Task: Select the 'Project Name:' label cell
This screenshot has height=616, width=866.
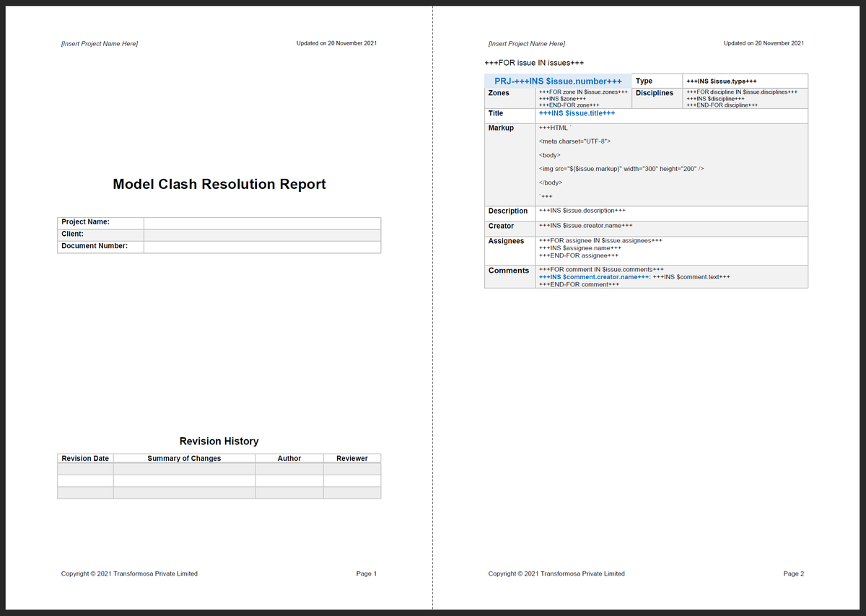Action: point(100,223)
